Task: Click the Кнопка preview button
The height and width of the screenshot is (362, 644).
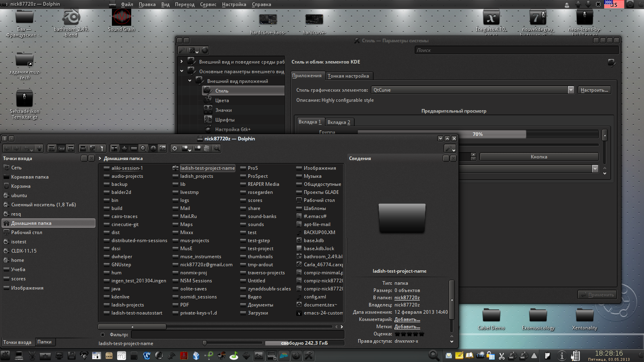Action: (539, 157)
